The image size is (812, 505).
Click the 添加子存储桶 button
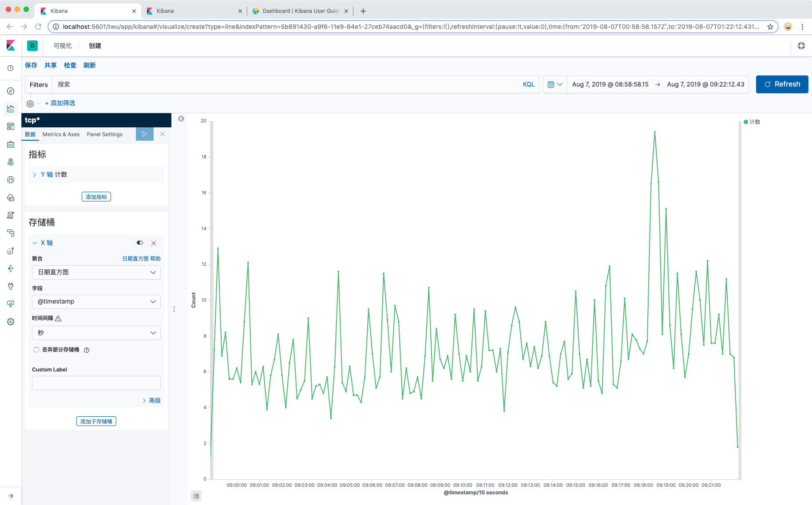[96, 421]
